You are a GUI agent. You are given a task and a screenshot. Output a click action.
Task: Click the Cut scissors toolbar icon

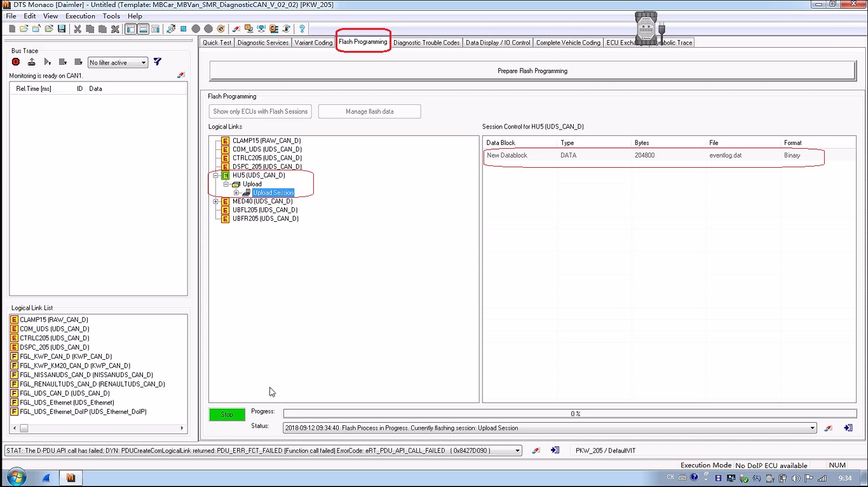pos(78,29)
